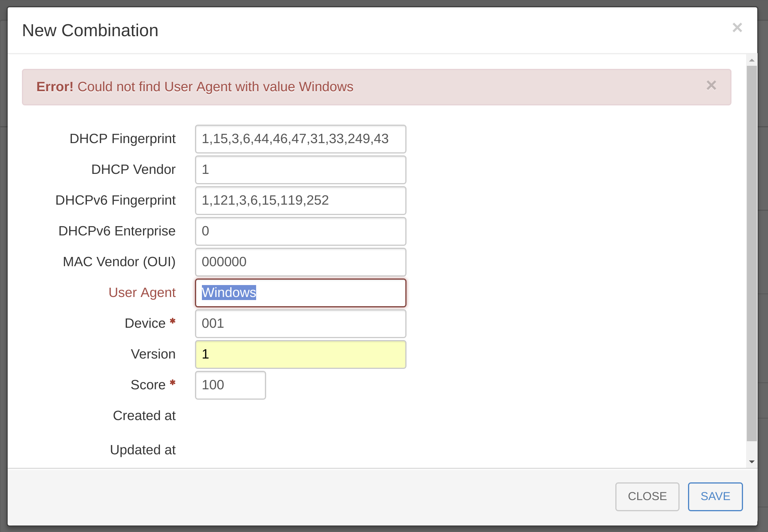Click the User Agent label
768x532 pixels.
[142, 293]
